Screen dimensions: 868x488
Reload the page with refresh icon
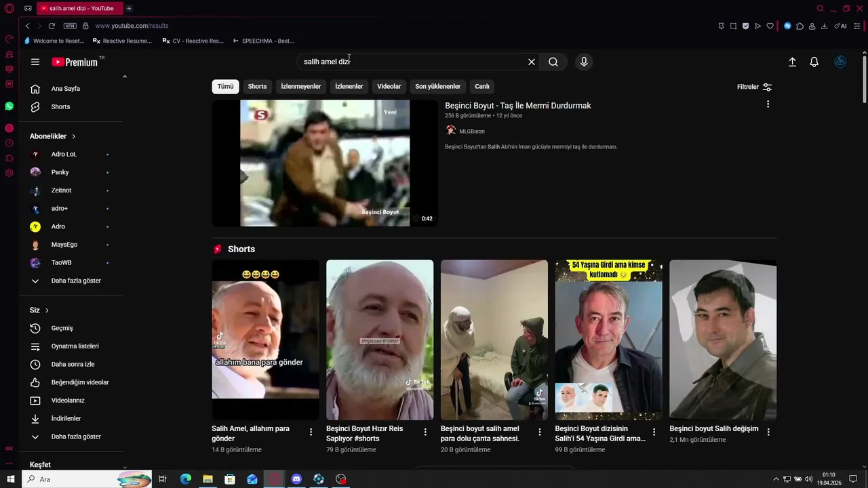pyautogui.click(x=52, y=26)
